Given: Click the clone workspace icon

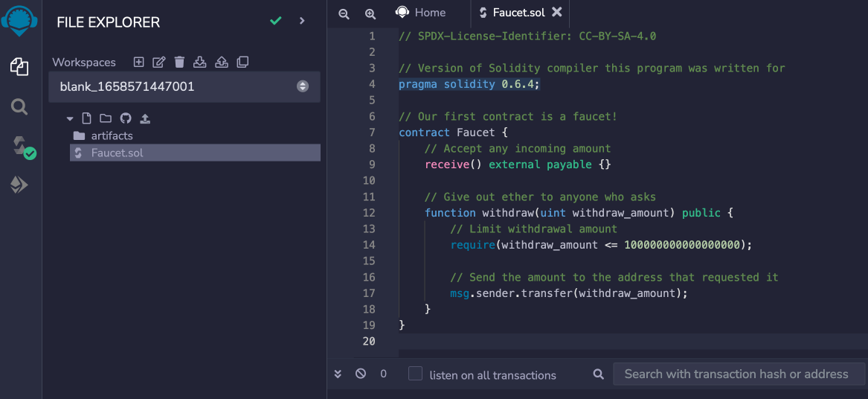Looking at the screenshot, I should coord(242,62).
